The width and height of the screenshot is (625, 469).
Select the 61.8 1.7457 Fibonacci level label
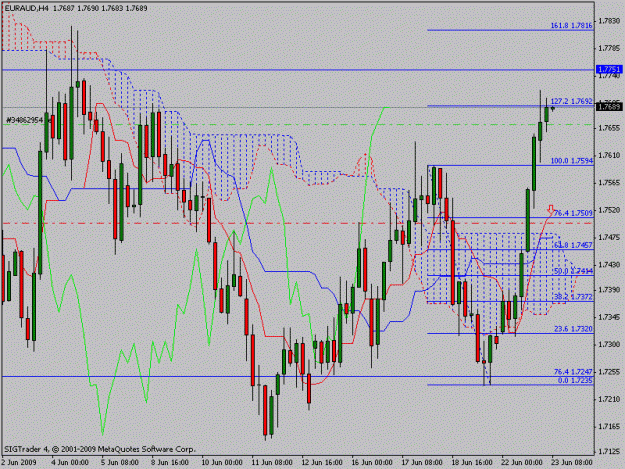pos(573,245)
